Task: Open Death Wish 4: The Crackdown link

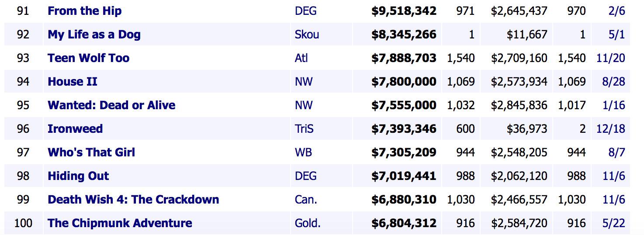Action: 133,200
